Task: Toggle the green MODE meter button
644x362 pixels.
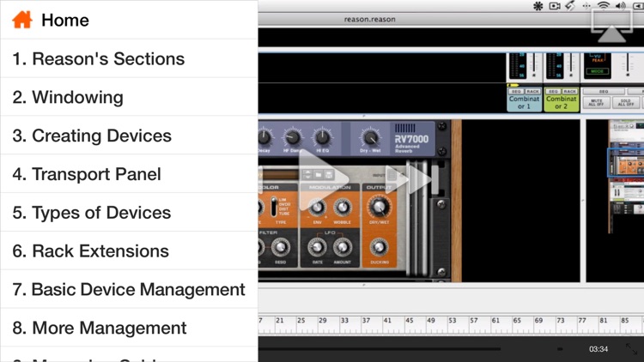Action: [x=597, y=71]
